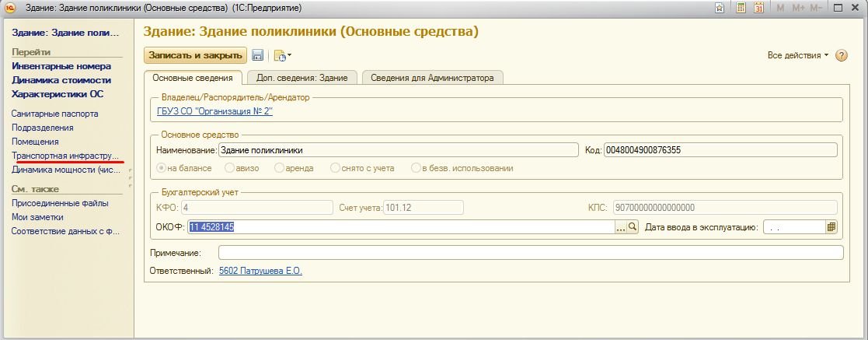Viewport: 868px width, 340px height.
Task: Click into the Примечание text field
Action: tap(530, 252)
